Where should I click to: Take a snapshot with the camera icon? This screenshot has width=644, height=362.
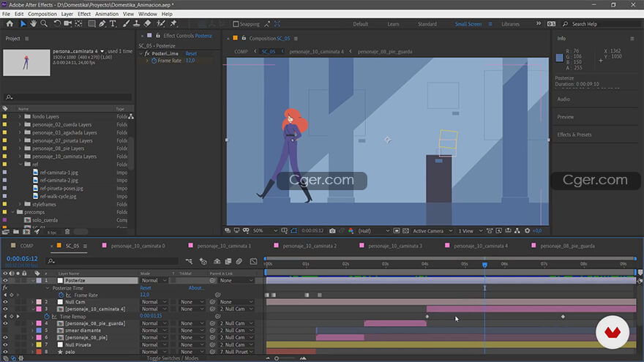pos(332,231)
